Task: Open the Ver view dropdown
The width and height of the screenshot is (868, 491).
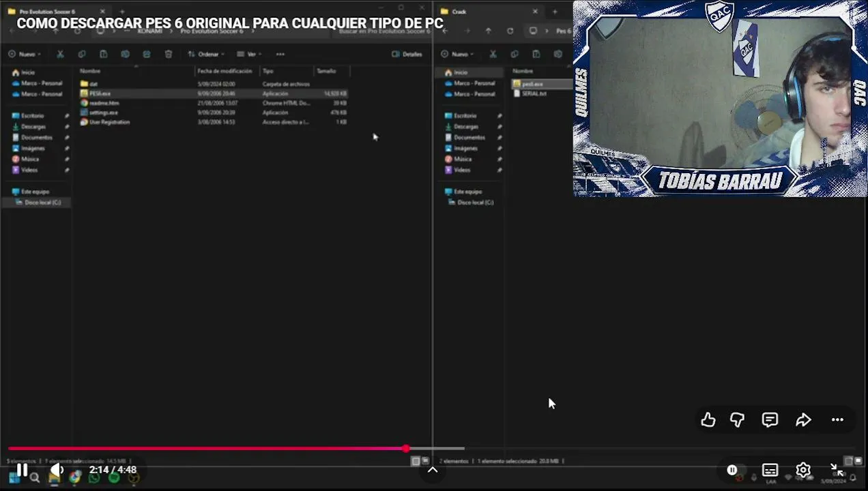Action: [250, 54]
